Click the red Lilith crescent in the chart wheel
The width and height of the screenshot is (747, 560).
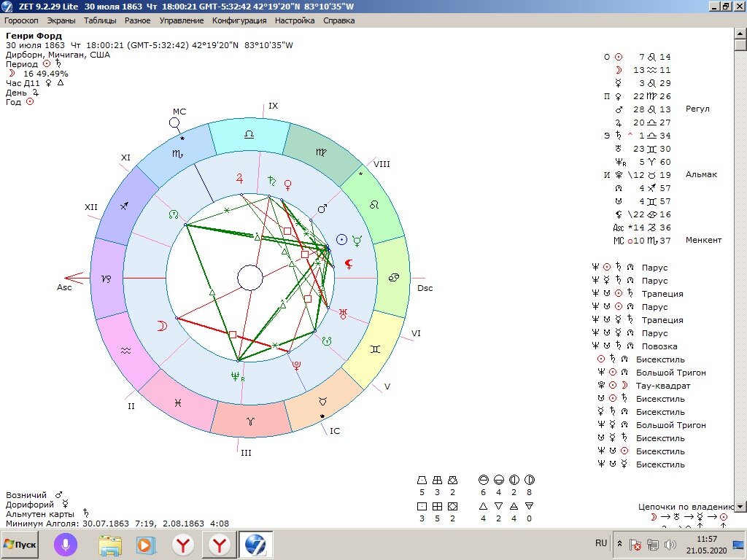349,264
